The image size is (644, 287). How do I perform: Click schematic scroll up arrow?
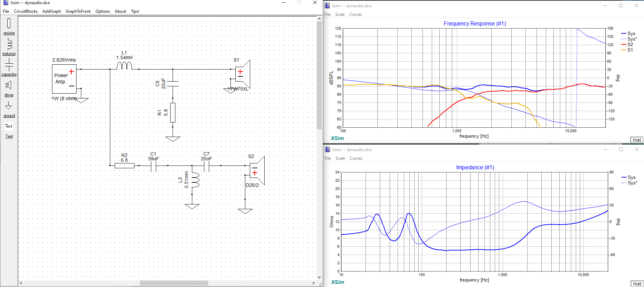tap(319, 19)
